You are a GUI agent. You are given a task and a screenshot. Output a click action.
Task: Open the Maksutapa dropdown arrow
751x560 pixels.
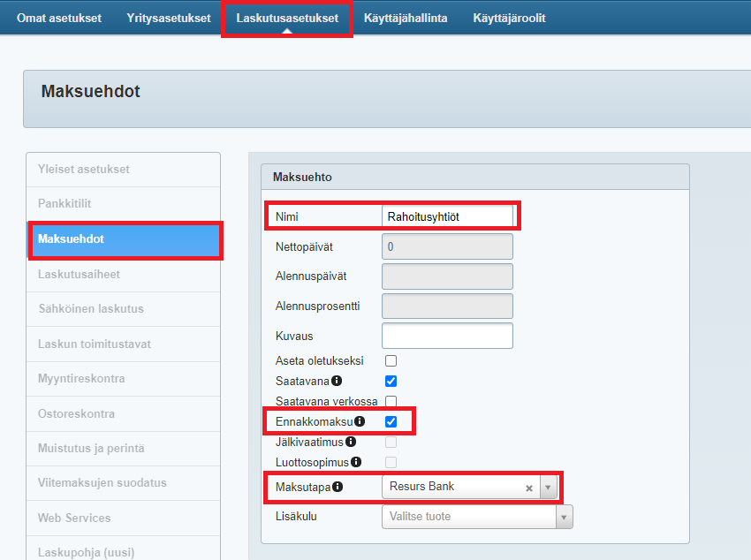point(548,488)
